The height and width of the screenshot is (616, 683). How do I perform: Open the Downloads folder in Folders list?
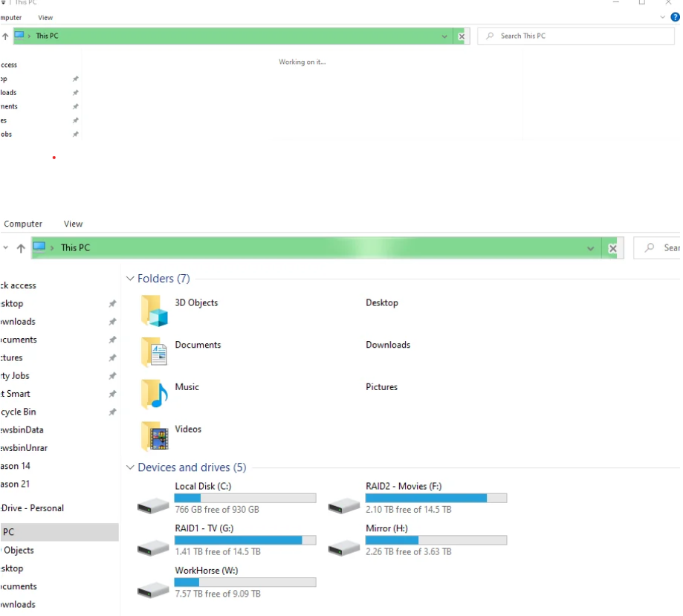[x=388, y=345]
